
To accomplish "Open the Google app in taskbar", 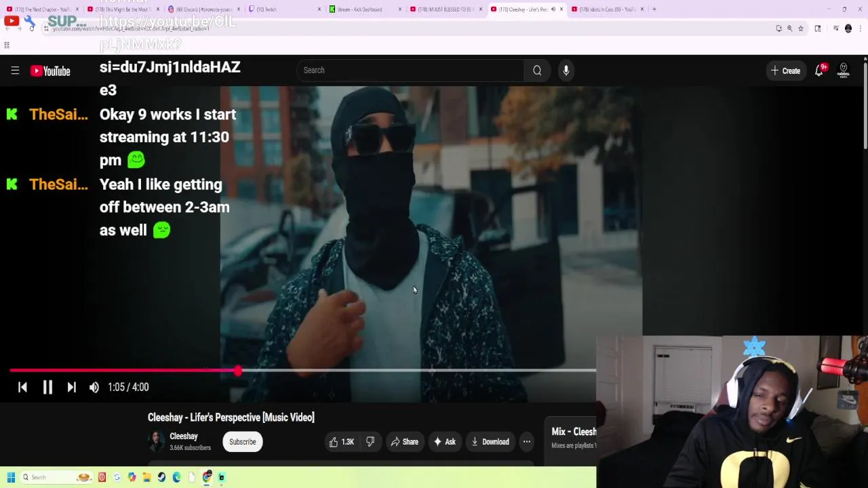I will click(117, 477).
